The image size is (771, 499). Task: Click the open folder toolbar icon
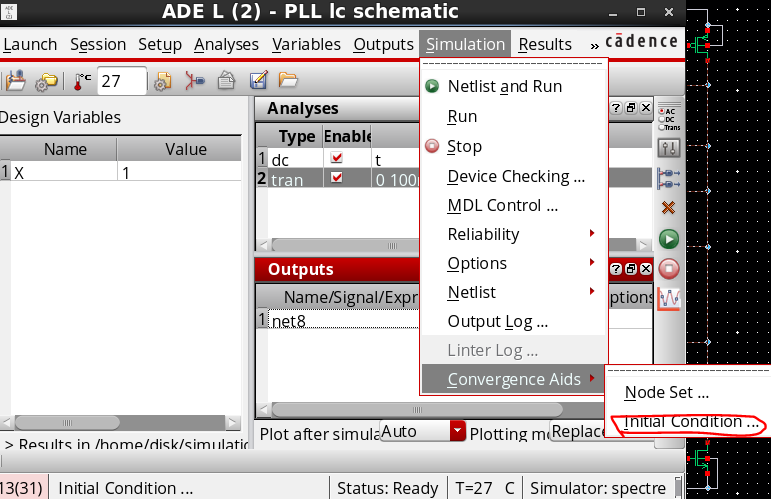(x=288, y=79)
